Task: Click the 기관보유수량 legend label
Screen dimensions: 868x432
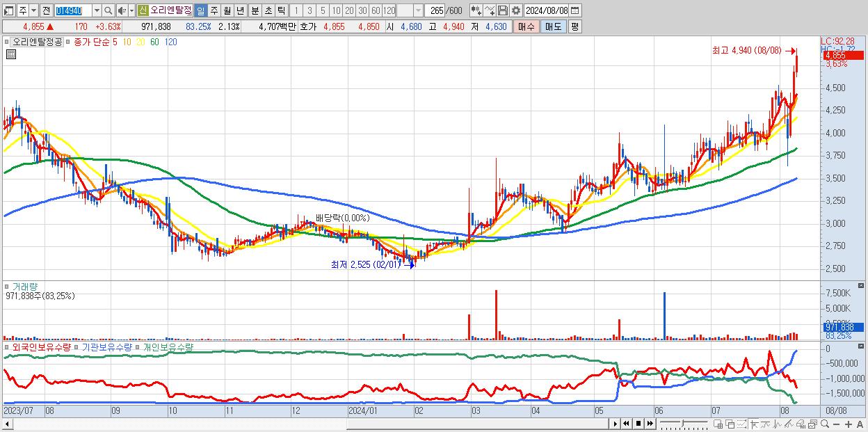Action: tap(108, 346)
